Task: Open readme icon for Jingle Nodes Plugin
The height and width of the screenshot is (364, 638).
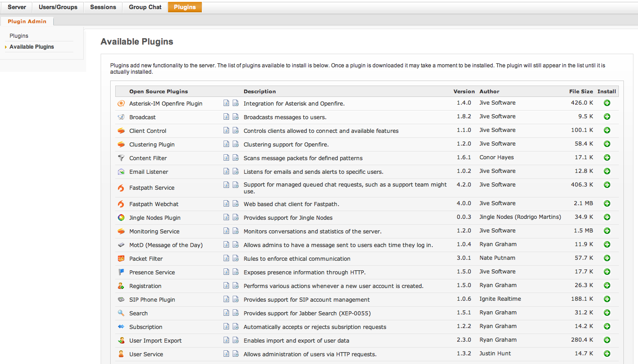Action: click(226, 217)
